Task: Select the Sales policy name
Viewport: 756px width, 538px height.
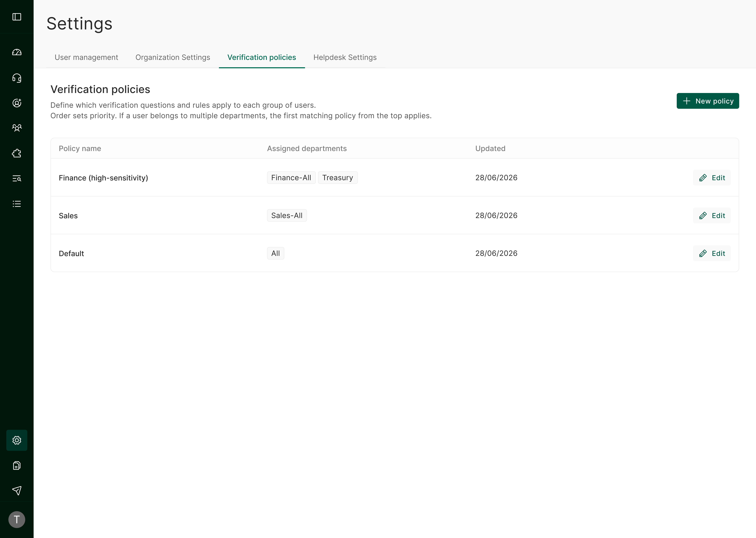Action: point(68,216)
